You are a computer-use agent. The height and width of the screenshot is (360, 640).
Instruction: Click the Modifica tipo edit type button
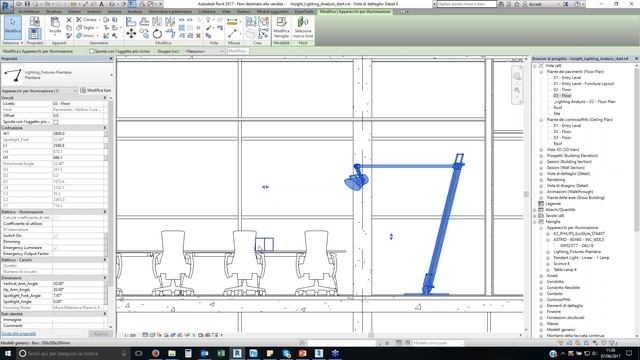click(x=96, y=90)
